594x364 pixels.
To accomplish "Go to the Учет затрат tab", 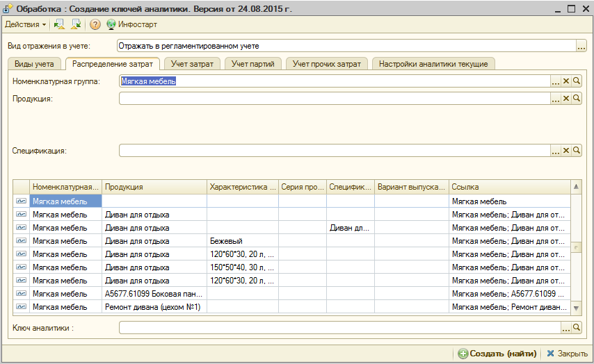I will (x=192, y=64).
